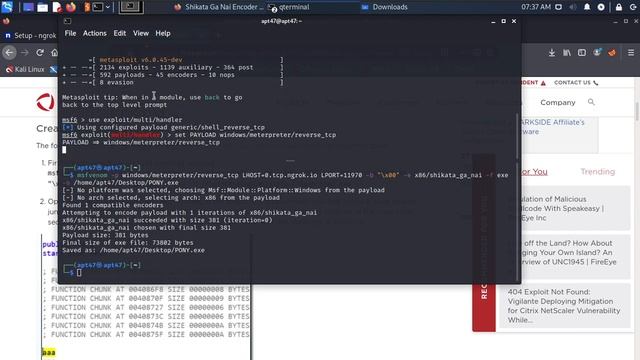
Task: Select the Setup - ngrok Firefox tab
Action: pos(31,36)
